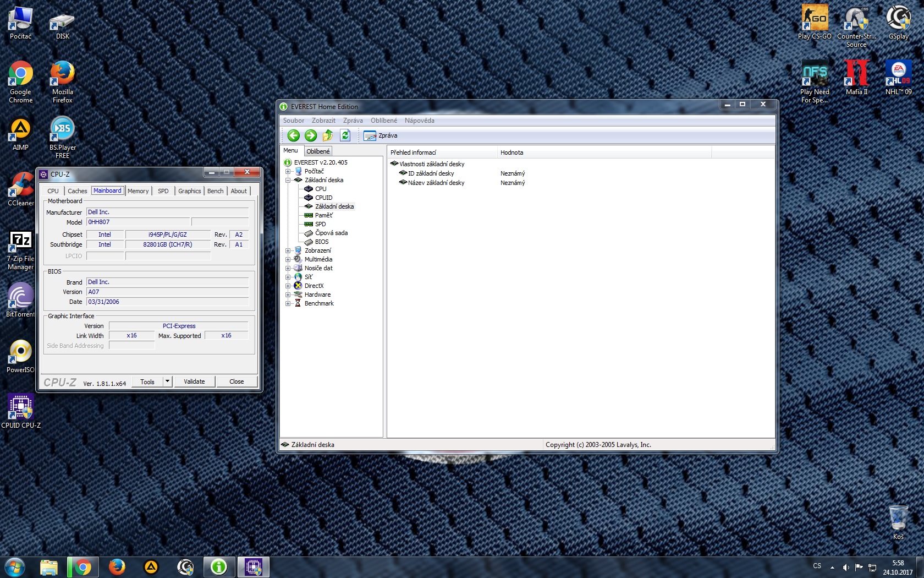The height and width of the screenshot is (578, 924).
Task: Open the Nápověda menu
Action: (x=419, y=121)
